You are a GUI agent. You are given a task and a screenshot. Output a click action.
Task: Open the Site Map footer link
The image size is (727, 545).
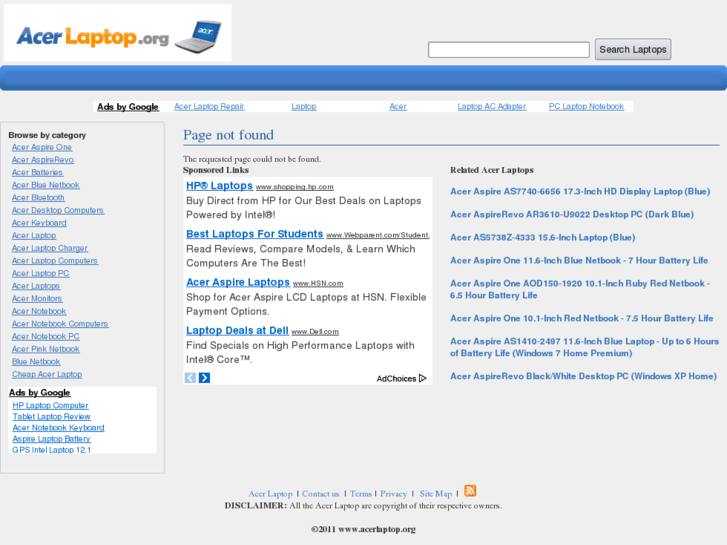(x=436, y=494)
